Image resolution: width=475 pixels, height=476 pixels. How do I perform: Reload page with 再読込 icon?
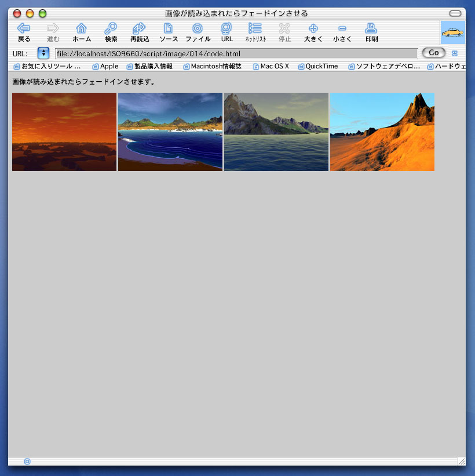point(140,32)
